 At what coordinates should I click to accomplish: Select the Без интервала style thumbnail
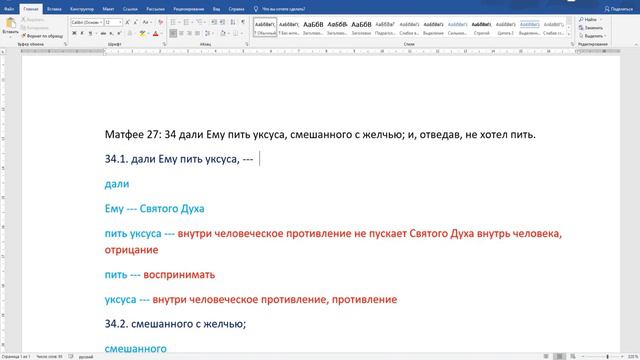289,27
